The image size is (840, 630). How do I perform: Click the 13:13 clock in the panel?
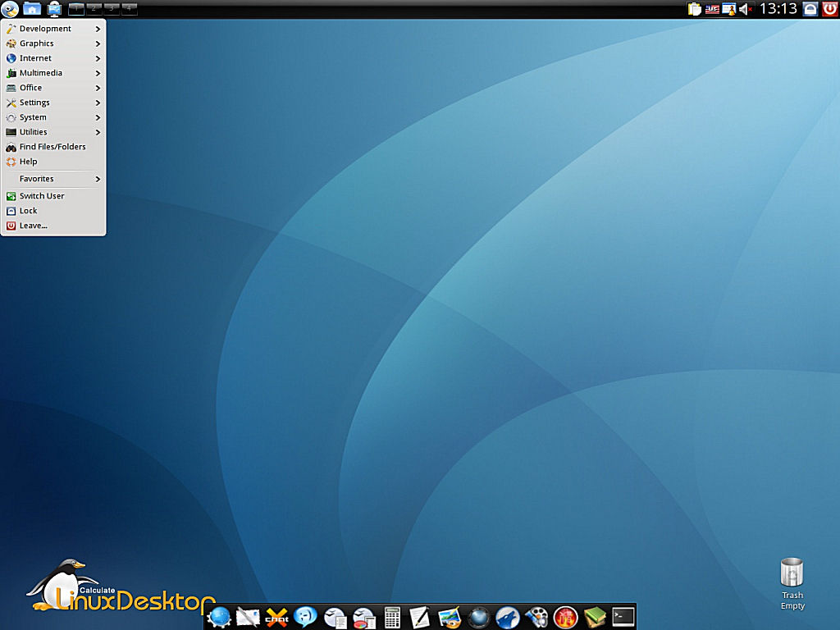[778, 9]
